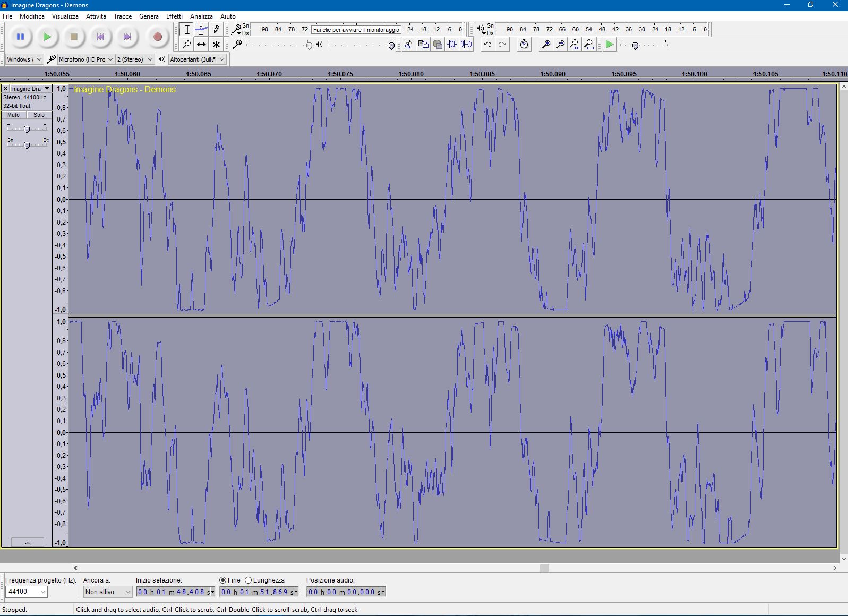Open the Aiuto menu

(x=228, y=16)
